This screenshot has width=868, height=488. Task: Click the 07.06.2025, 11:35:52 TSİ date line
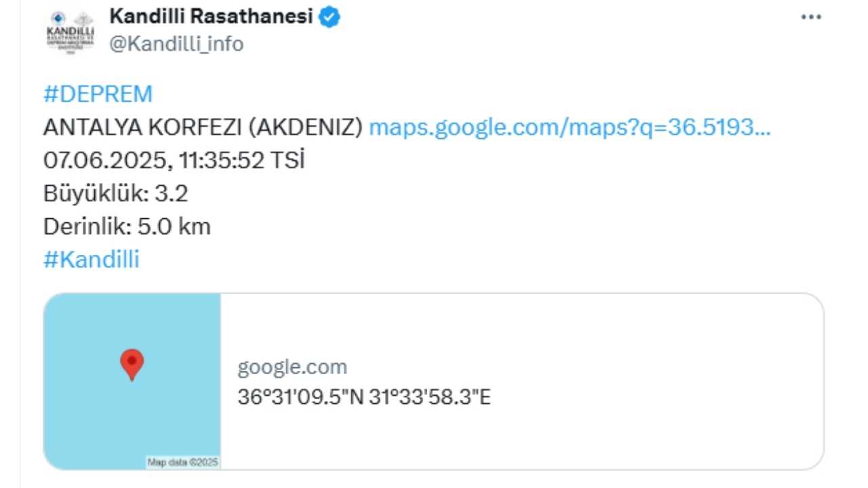pyautogui.click(x=174, y=161)
